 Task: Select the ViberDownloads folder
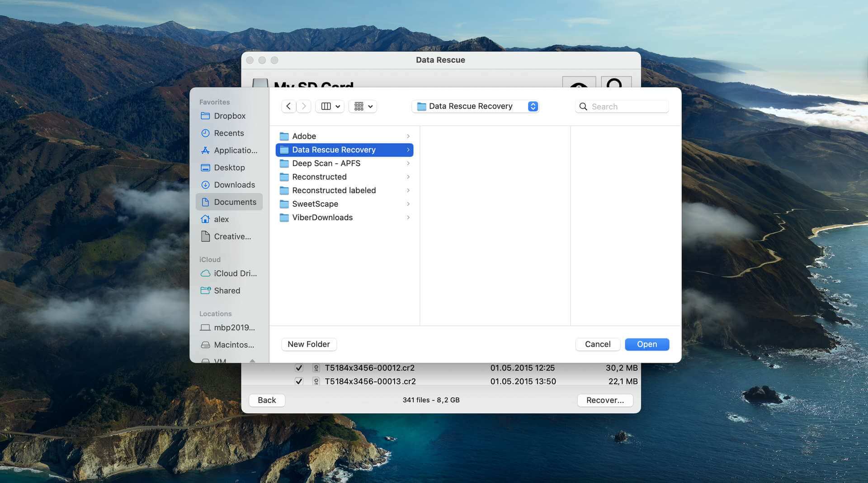tap(344, 218)
